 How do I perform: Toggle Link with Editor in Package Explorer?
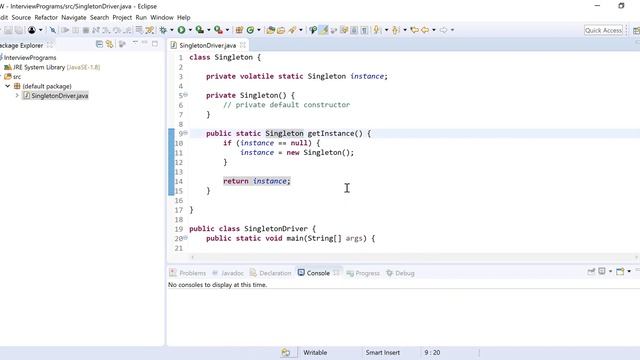coord(109,44)
